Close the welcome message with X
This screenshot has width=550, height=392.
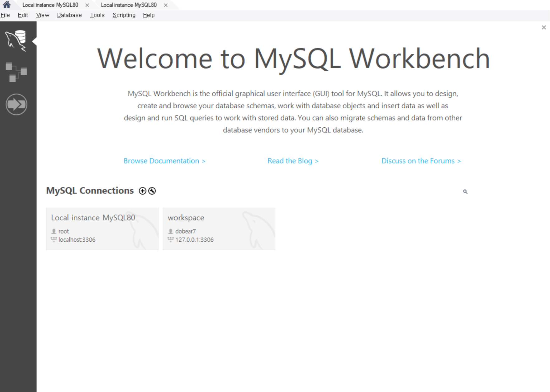click(544, 27)
